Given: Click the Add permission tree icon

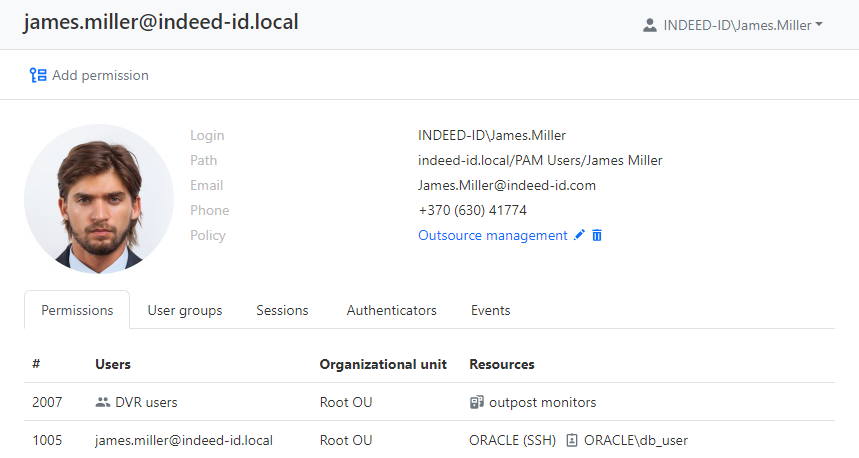Looking at the screenshot, I should [x=38, y=75].
